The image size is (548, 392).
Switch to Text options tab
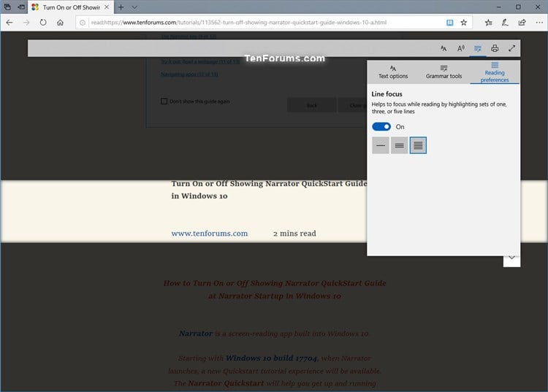393,72
